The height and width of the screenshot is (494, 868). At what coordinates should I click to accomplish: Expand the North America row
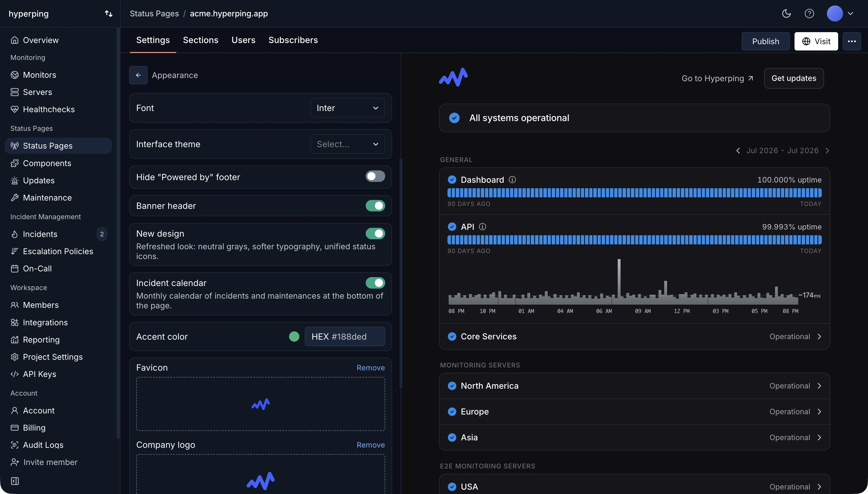click(634, 386)
